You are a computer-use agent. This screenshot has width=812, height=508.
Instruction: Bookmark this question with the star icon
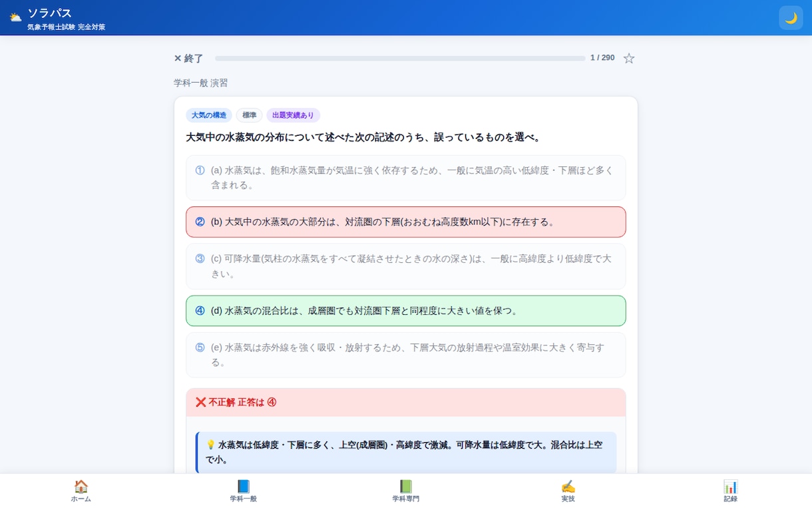[629, 59]
